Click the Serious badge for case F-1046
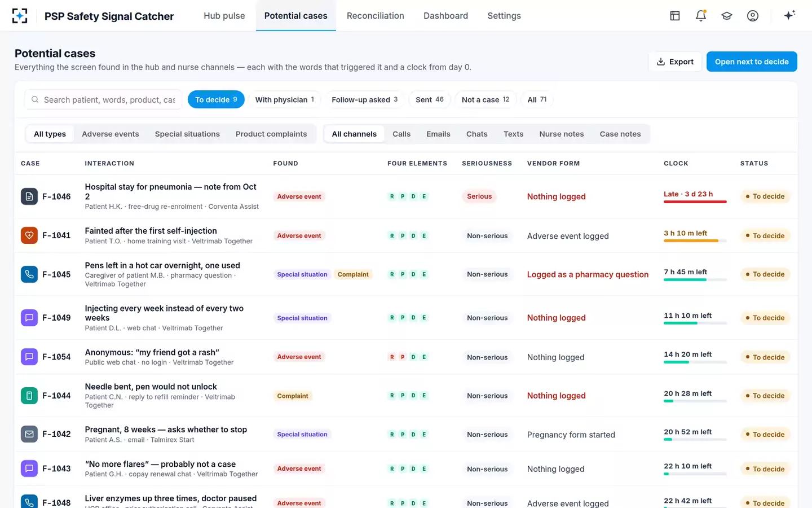This screenshot has width=812, height=508. (x=479, y=196)
